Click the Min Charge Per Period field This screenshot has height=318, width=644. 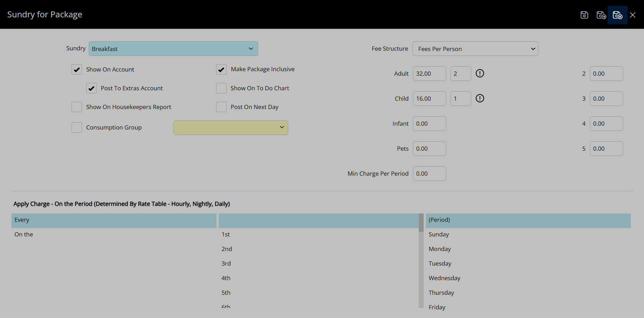pos(429,174)
